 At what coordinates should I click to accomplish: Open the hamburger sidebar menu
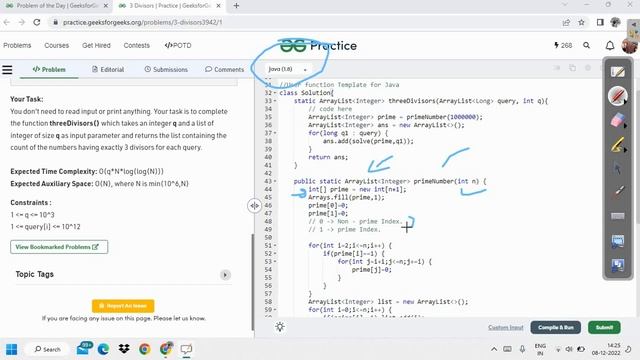[7, 70]
